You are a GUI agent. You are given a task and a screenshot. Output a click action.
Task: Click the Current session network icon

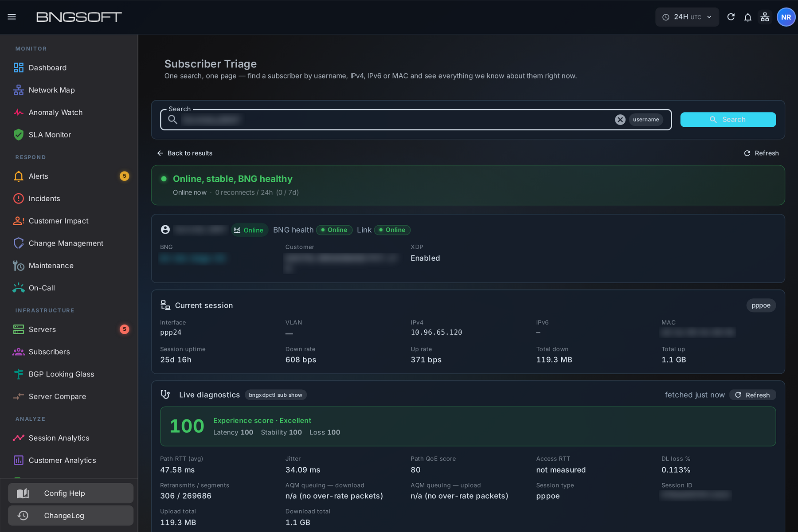click(x=165, y=305)
